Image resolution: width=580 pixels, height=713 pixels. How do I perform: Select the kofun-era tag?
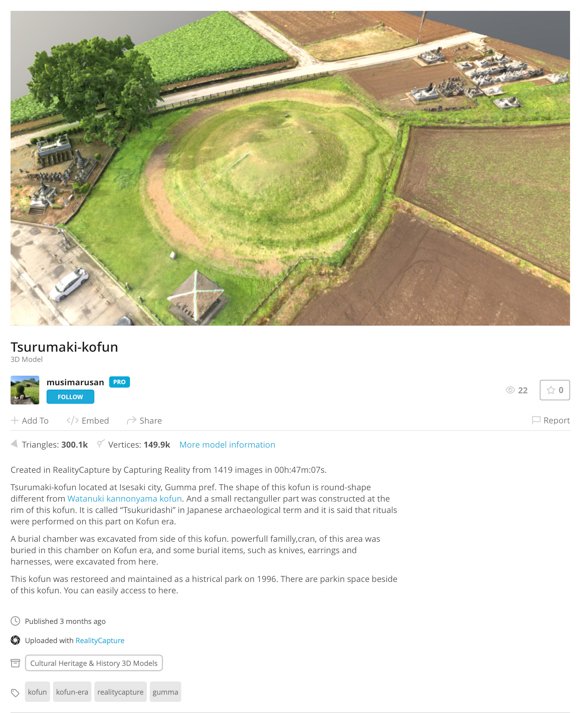pos(72,692)
